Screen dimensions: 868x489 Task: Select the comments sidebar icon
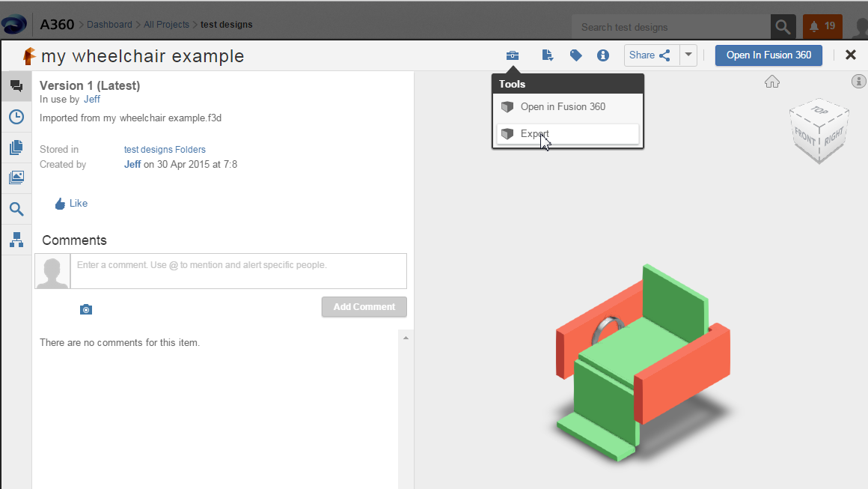pos(16,86)
